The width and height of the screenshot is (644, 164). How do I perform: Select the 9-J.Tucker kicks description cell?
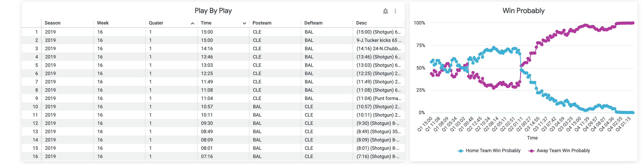click(x=379, y=40)
